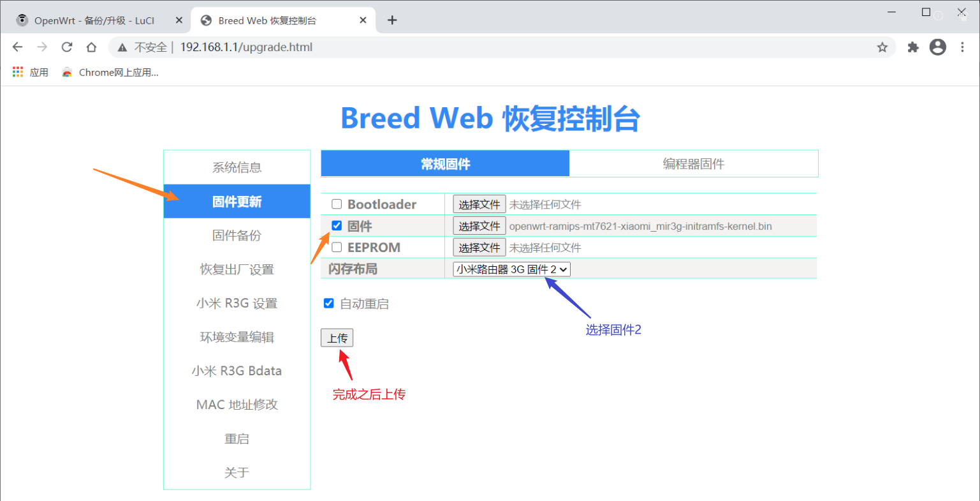980x501 pixels.
Task: Open 环境变量编辑 page
Action: coord(237,337)
